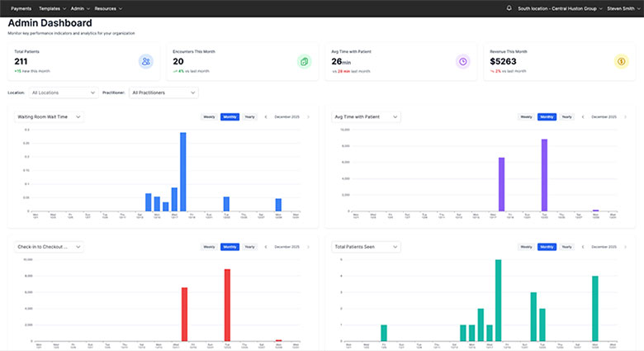This screenshot has width=644, height=351.
Task: Go to previous month in Waiting Room chart
Action: [x=265, y=117]
